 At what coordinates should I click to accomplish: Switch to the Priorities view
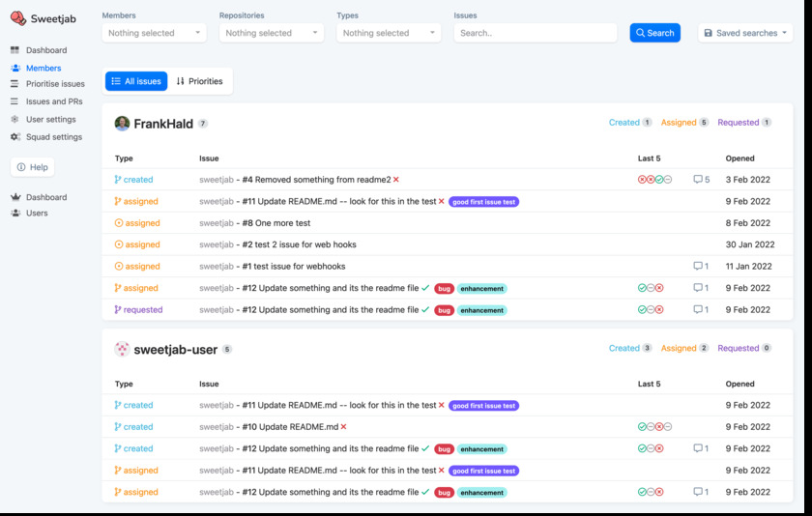tap(199, 82)
